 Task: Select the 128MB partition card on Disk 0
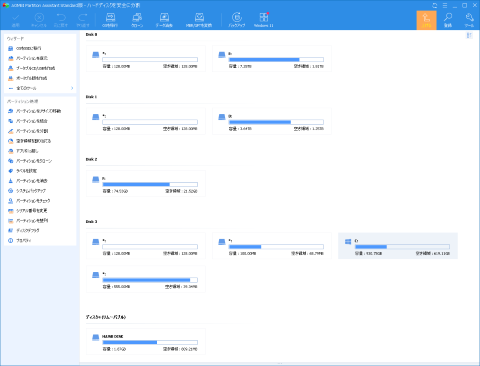pyautogui.click(x=146, y=59)
